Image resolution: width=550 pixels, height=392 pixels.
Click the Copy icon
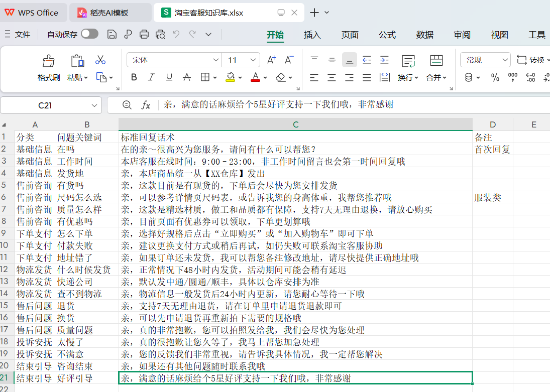[x=101, y=77]
